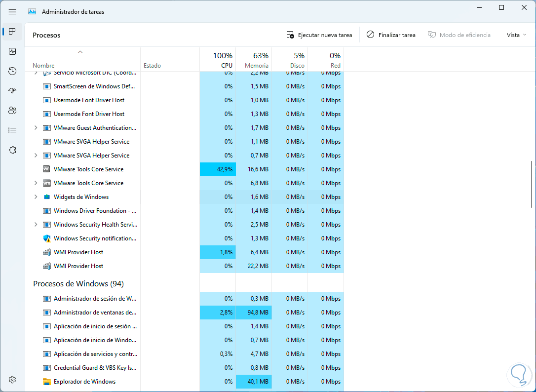Select VMware SVGA Helper Service with 1,1 MB
The height and width of the screenshot is (392, 536).
click(x=184, y=142)
